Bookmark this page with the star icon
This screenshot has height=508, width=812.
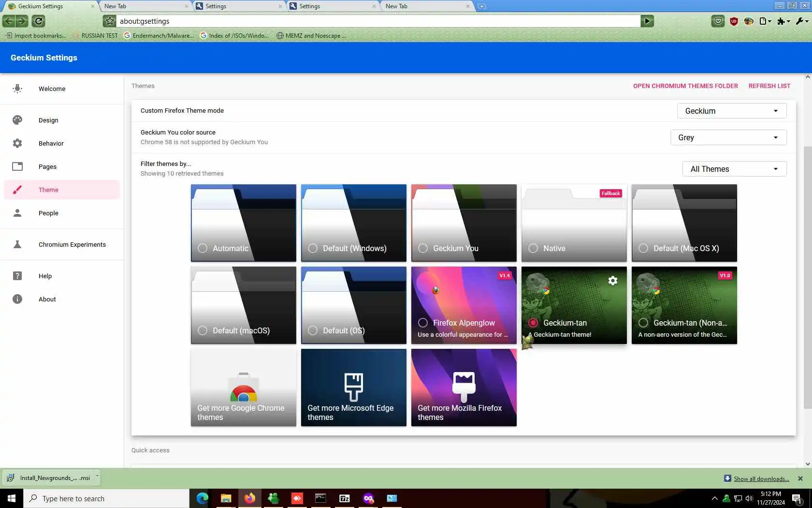click(110, 21)
